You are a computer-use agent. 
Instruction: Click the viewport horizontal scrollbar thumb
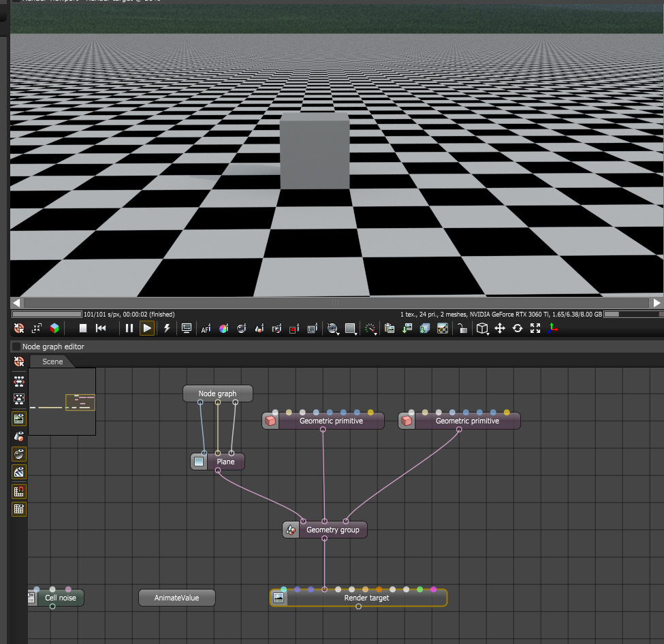point(336,303)
